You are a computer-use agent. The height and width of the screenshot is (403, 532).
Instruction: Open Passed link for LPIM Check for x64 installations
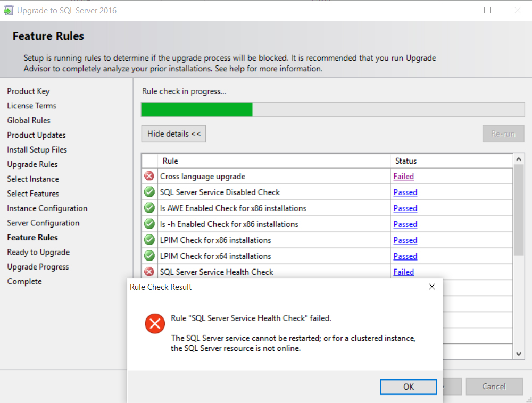(405, 256)
